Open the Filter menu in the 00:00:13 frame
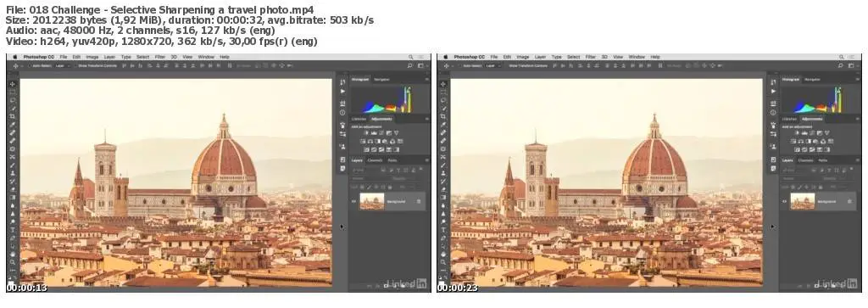This screenshot has height=308, width=868. tap(159, 57)
